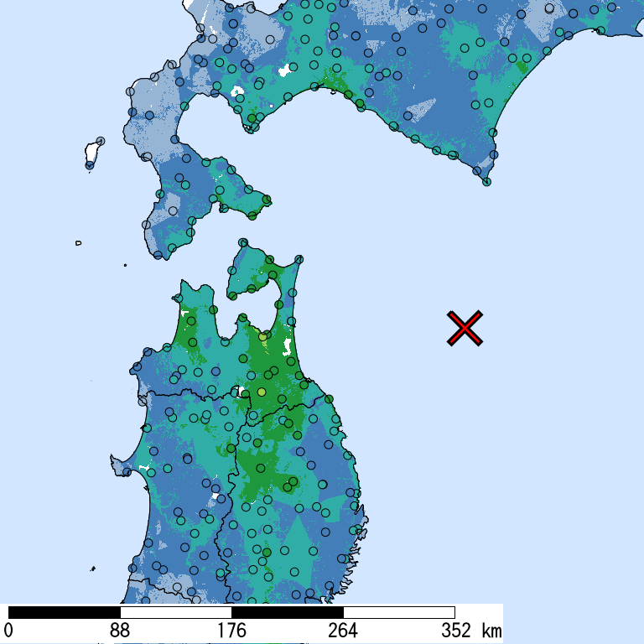Click the rightmost white scale bar segment
644x644 pixels.
point(398,612)
